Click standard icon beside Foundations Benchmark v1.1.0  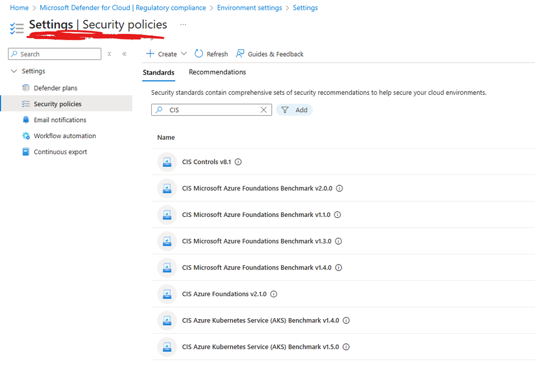tap(167, 215)
